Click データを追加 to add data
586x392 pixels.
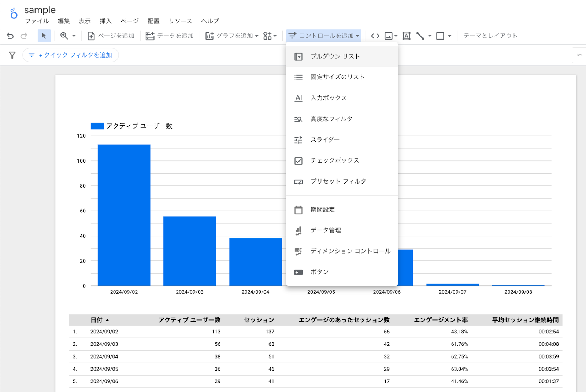[x=170, y=36]
